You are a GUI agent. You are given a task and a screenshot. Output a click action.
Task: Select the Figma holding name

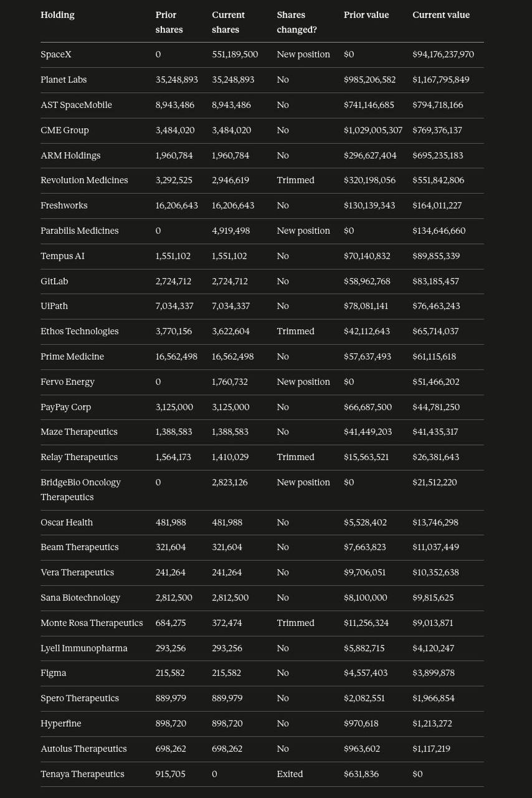click(x=54, y=673)
